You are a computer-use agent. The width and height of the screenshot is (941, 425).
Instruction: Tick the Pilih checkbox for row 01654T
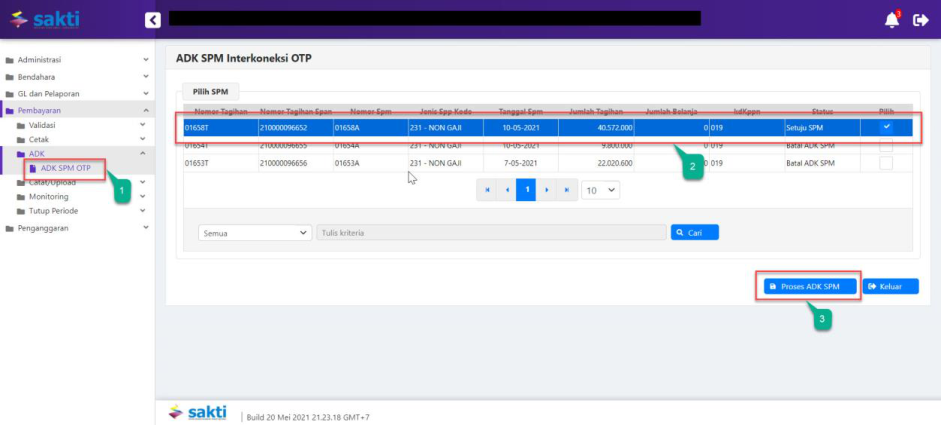pos(886,145)
